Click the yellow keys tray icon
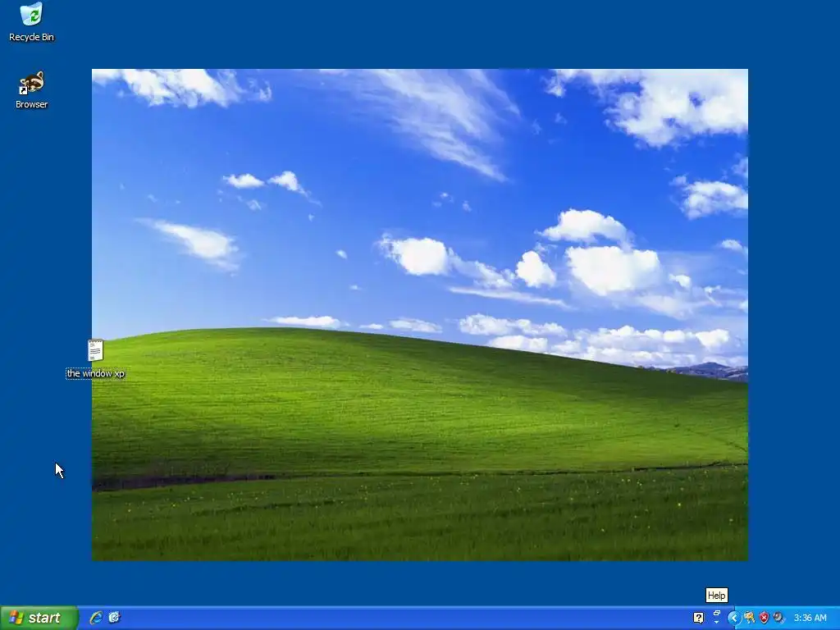Viewport: 840px width, 630px height. click(749, 619)
